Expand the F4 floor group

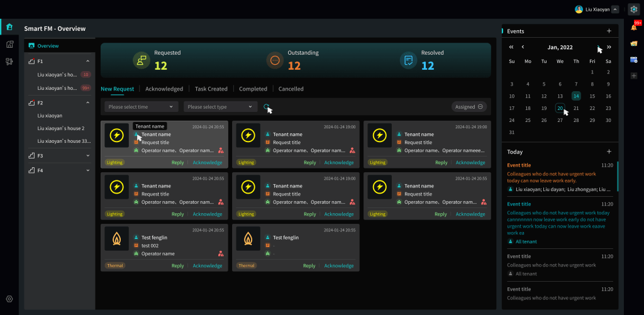click(88, 170)
